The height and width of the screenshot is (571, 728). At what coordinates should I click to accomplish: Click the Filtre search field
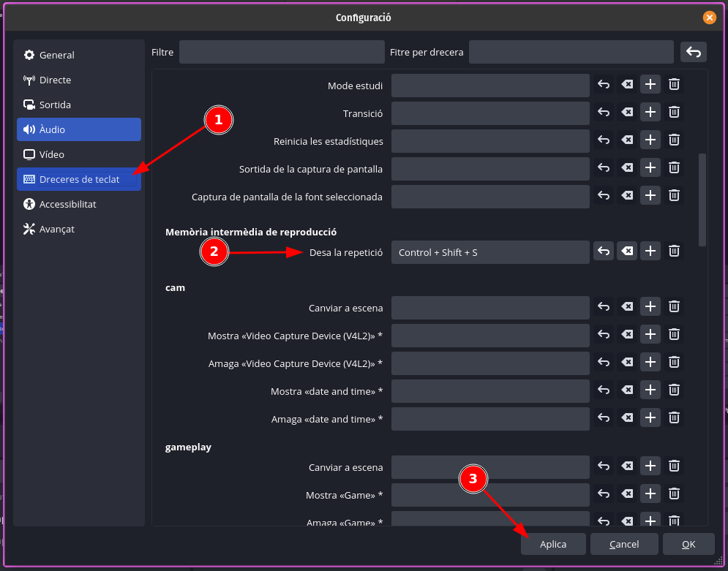282,52
